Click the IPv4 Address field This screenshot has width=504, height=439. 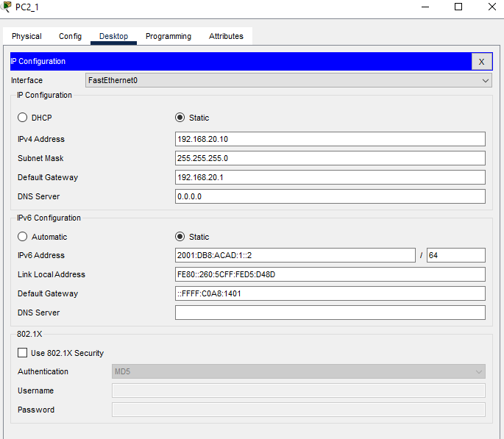click(330, 139)
